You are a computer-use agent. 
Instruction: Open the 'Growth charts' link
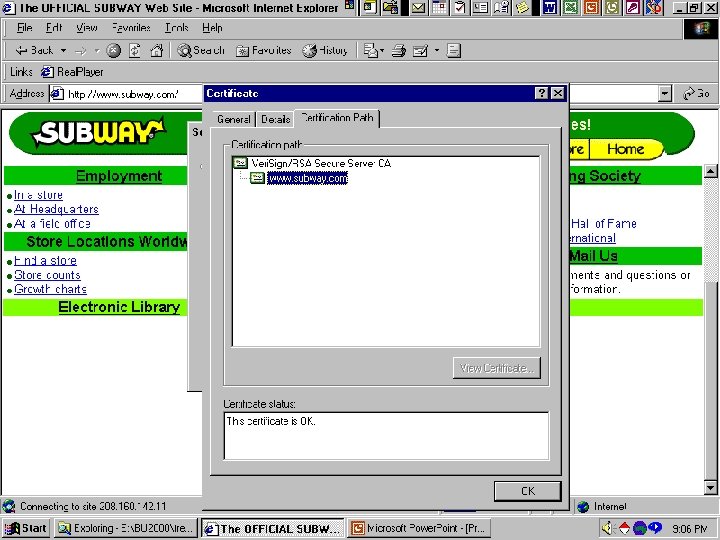[x=50, y=289]
